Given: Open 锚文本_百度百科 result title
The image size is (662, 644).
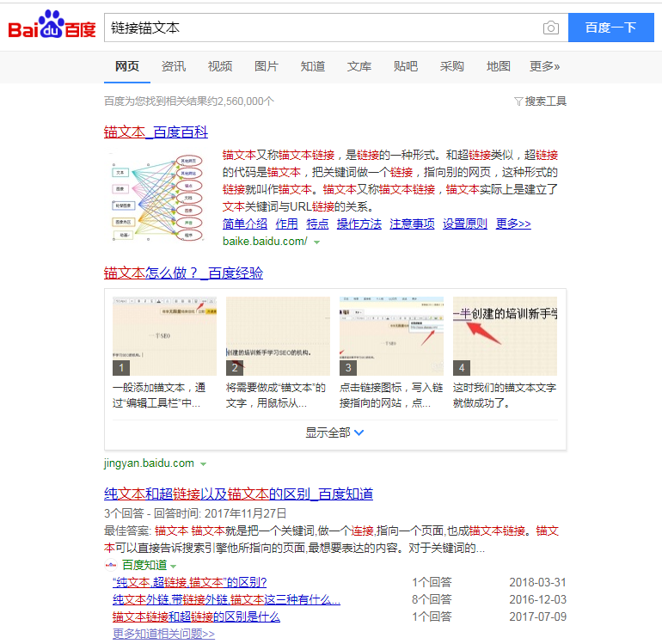Looking at the screenshot, I should click(156, 132).
